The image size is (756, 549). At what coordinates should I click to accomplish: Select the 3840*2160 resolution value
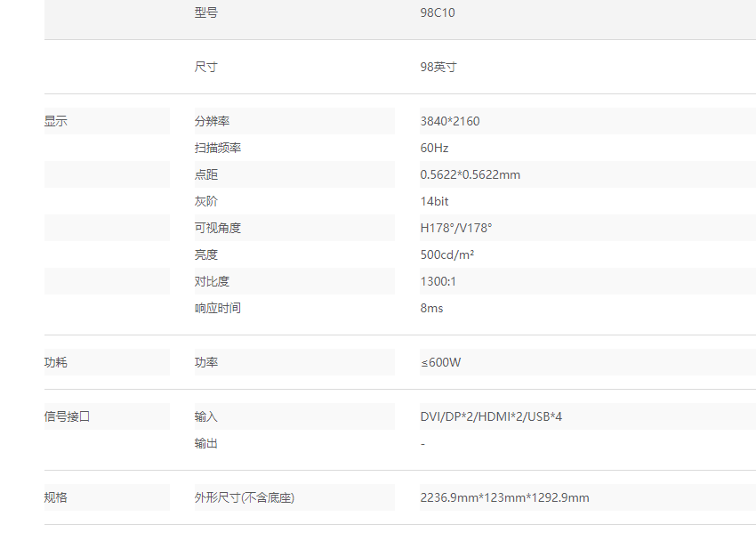(450, 121)
